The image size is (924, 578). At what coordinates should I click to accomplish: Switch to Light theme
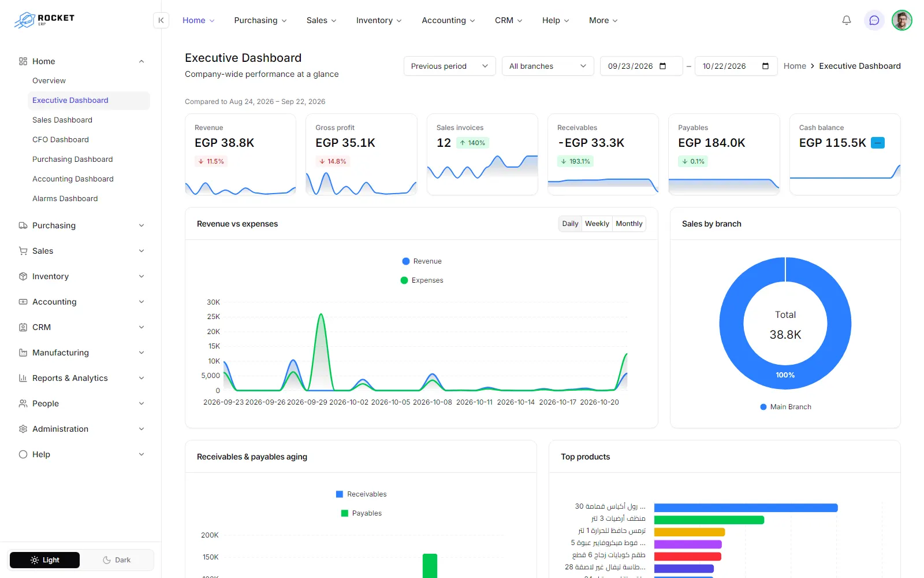point(45,560)
